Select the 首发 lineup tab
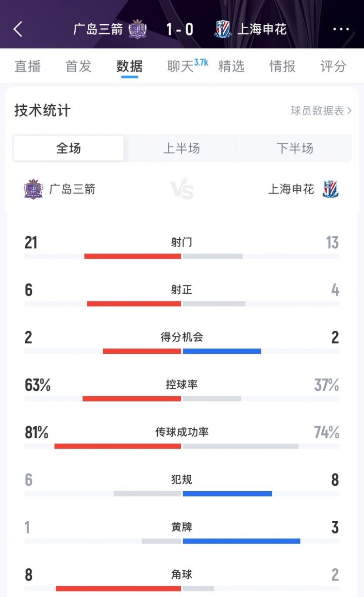Screen dimensions: 364x597 coord(78,66)
